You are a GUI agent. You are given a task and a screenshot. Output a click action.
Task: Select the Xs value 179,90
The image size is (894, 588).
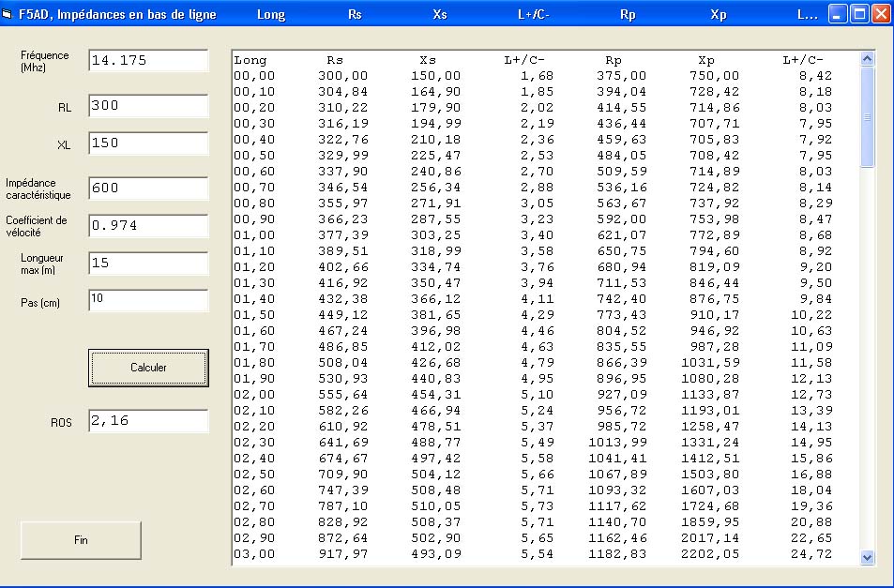pos(436,108)
